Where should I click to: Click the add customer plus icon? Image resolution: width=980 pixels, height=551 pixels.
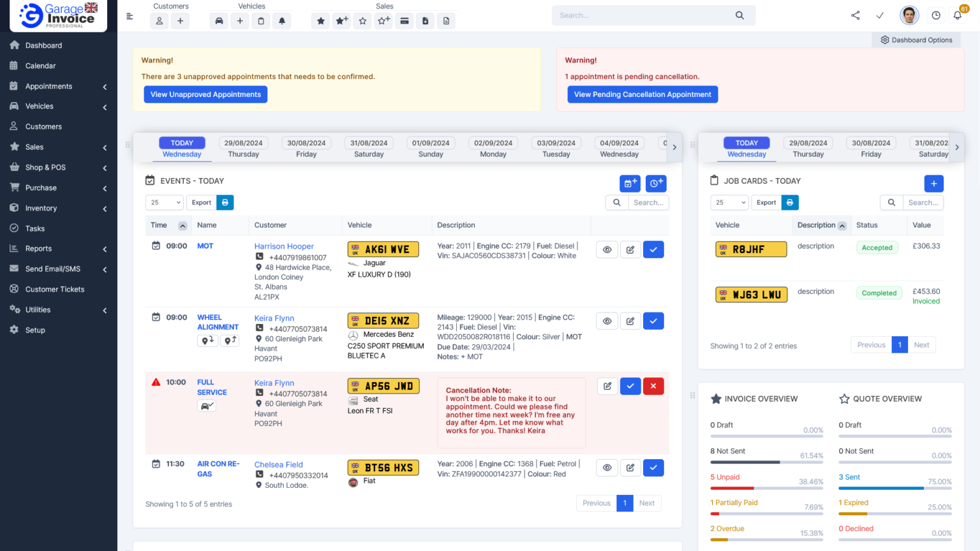[x=180, y=21]
